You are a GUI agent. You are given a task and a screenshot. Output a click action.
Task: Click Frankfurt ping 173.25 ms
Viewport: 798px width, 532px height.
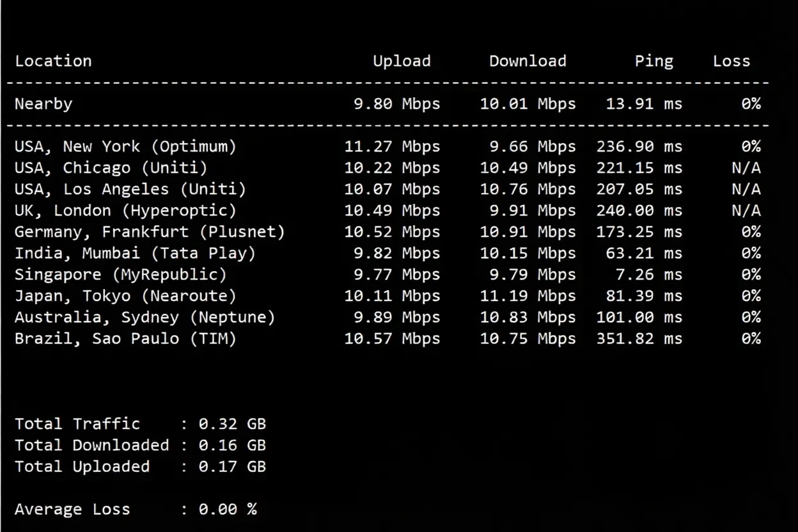click(x=639, y=232)
